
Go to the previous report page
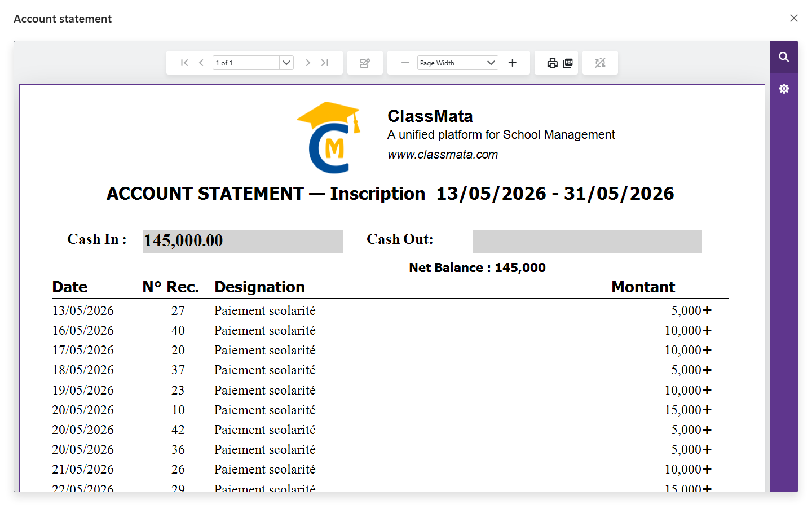[201, 63]
